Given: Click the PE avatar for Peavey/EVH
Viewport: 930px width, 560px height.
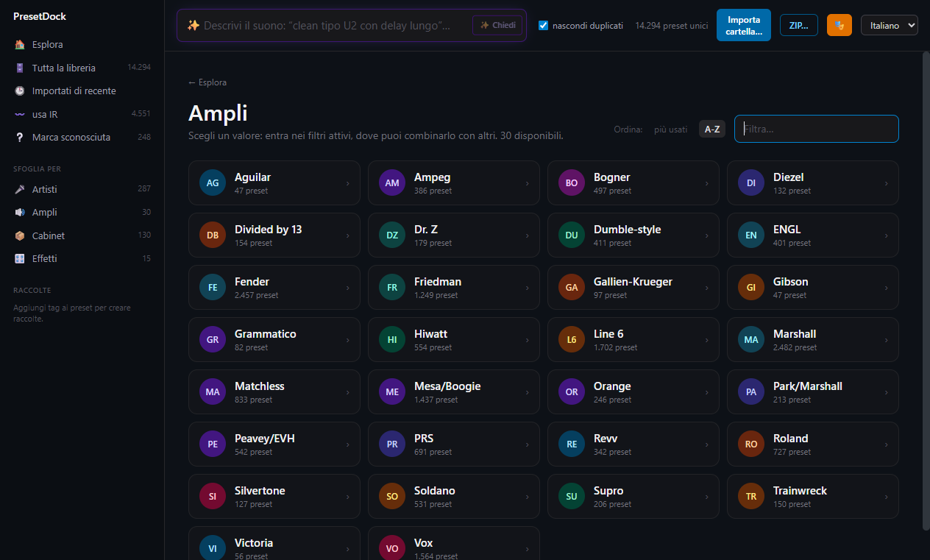Looking at the screenshot, I should (213, 444).
